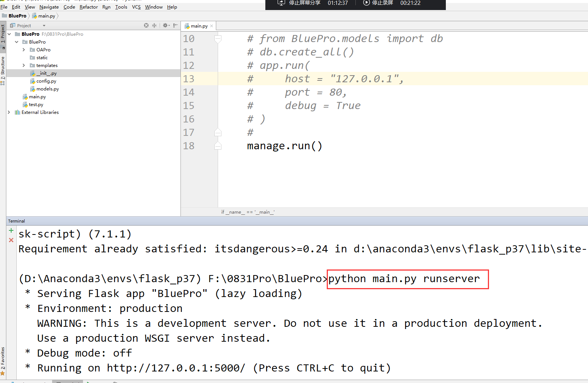Click the Terminal panel title
Viewport: 588px width, 383px height.
pyautogui.click(x=16, y=221)
